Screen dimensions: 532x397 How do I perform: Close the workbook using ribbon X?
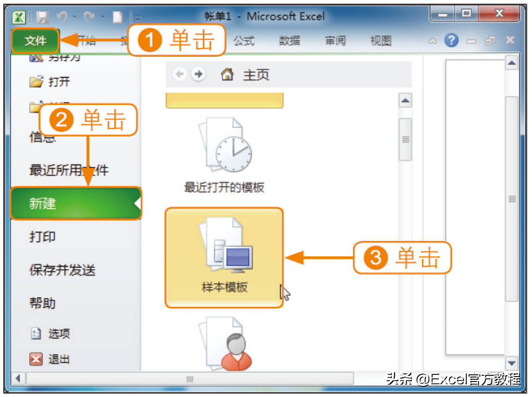click(510, 40)
